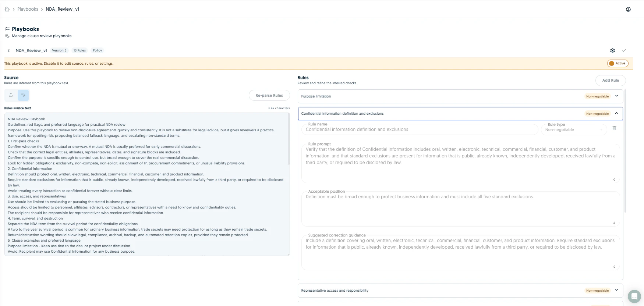644x306 pixels.
Task: Toggle the Active playbook switch
Action: pos(618,63)
